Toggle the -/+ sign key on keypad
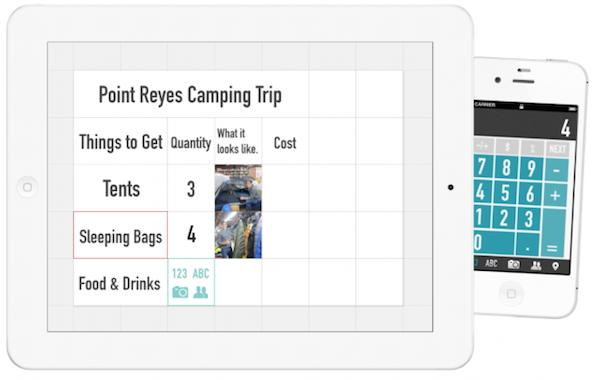This screenshot has height=380, width=600. [483, 146]
